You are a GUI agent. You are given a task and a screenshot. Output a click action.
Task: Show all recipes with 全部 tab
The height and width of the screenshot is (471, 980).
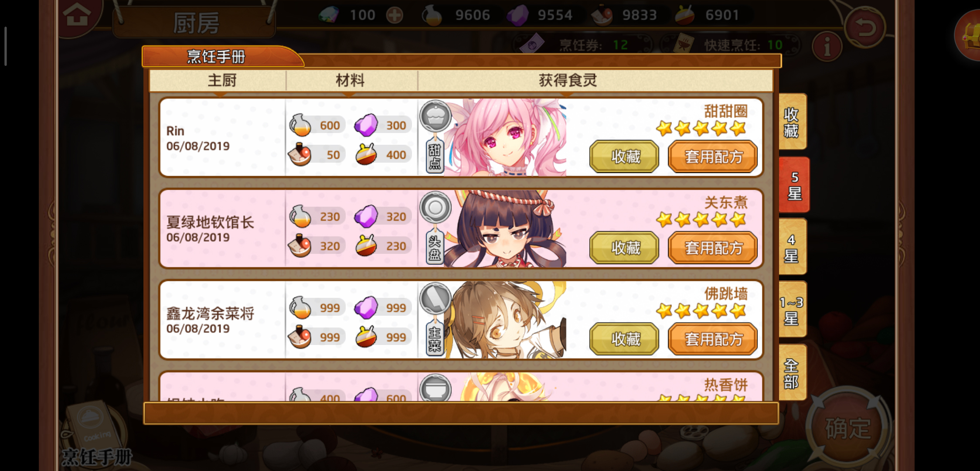pos(792,372)
